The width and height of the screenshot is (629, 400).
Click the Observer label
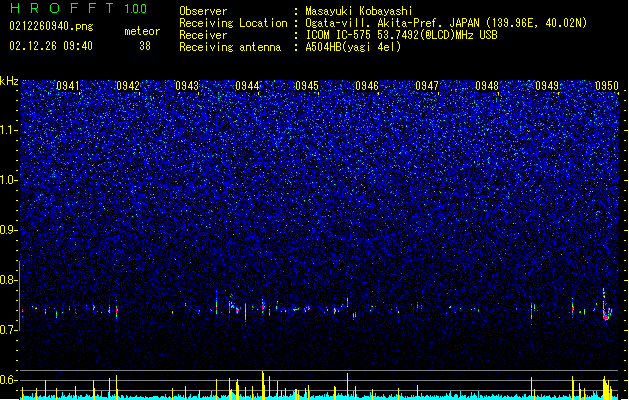click(203, 11)
